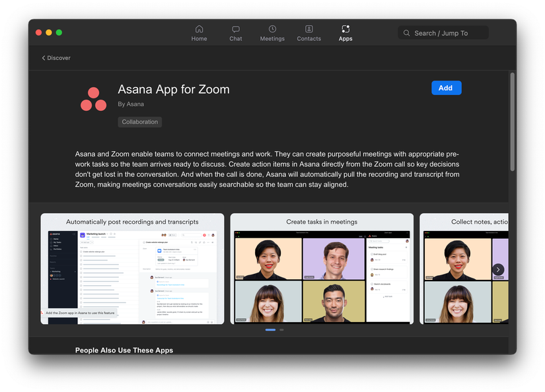
Task: Select the first carousel page indicator
Action: (x=270, y=330)
